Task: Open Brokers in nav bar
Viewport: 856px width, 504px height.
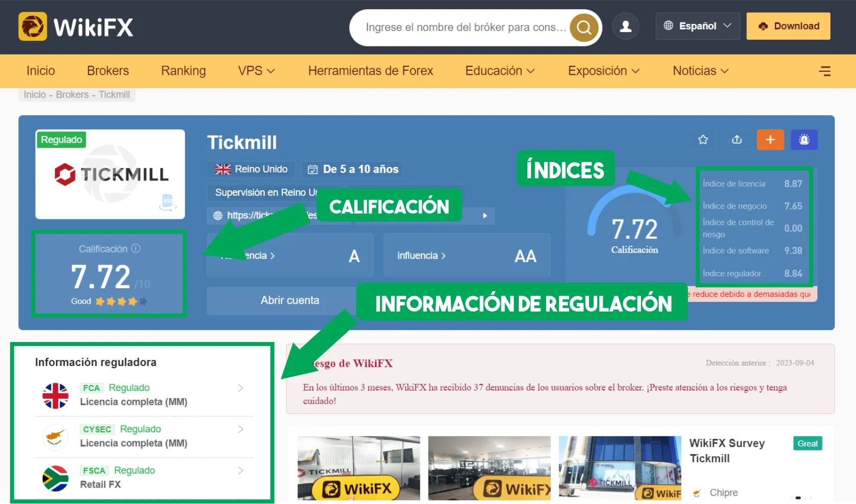Action: pyautogui.click(x=108, y=71)
